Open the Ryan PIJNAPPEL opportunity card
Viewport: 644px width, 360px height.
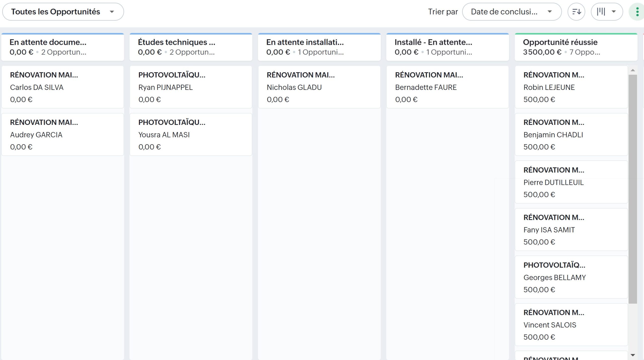tap(191, 87)
